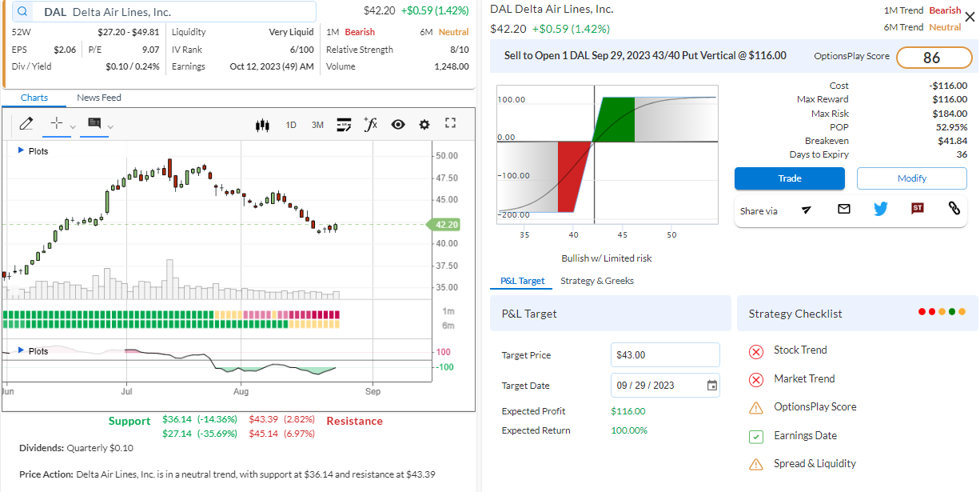The height and width of the screenshot is (492, 980).
Task: Close the trade idea panel
Action: coord(970,17)
